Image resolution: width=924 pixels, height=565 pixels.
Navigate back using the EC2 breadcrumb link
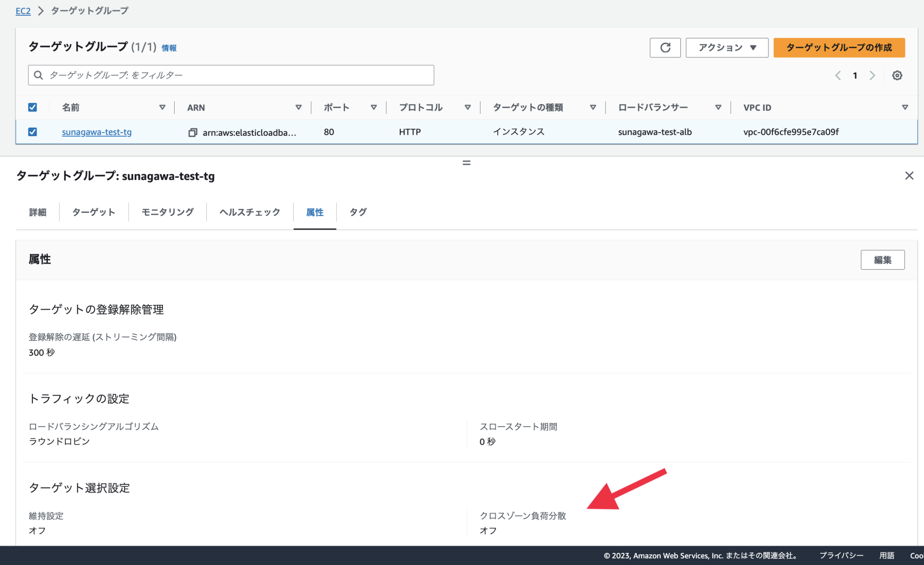click(x=23, y=10)
